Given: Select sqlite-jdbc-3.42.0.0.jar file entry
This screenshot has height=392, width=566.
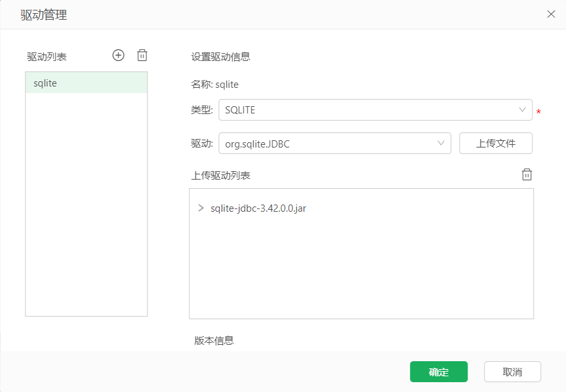Looking at the screenshot, I should pos(258,208).
